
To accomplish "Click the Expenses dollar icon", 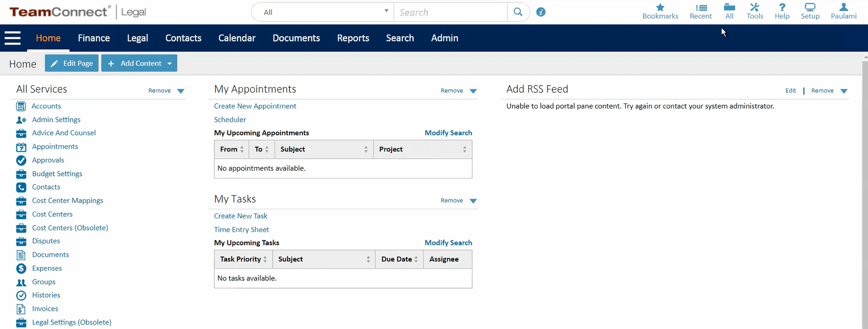I will (x=21, y=268).
